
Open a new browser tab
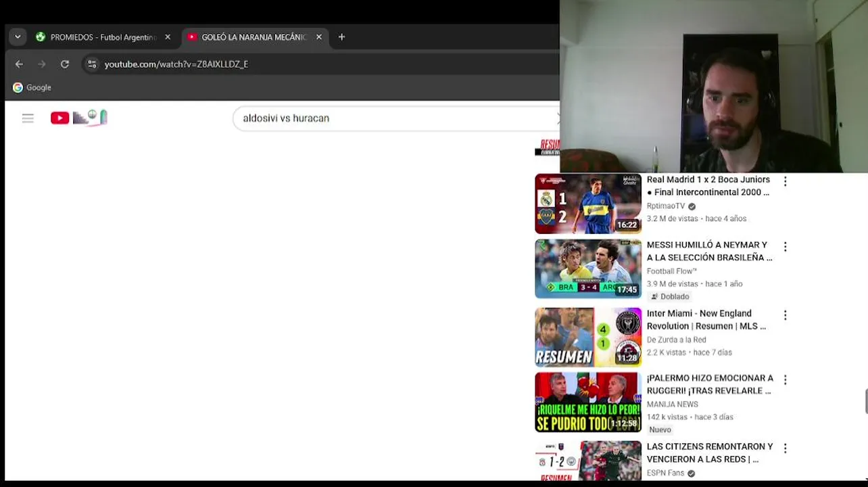[x=341, y=37]
